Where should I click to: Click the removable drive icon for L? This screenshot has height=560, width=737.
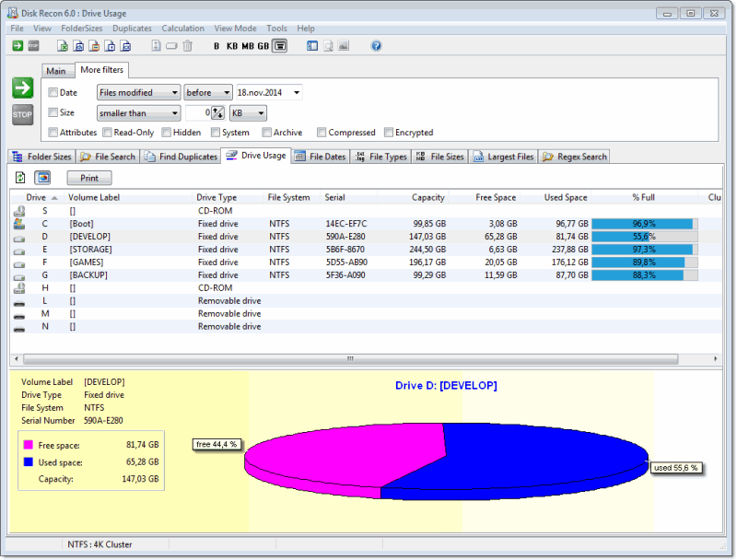tap(19, 304)
